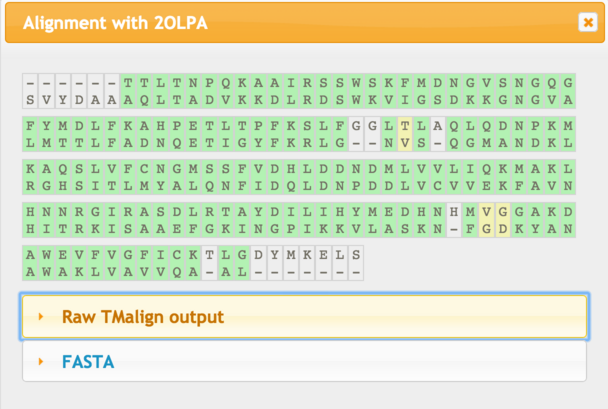
Task: Click the Alignment with 2OLPA title text
Action: pos(115,22)
